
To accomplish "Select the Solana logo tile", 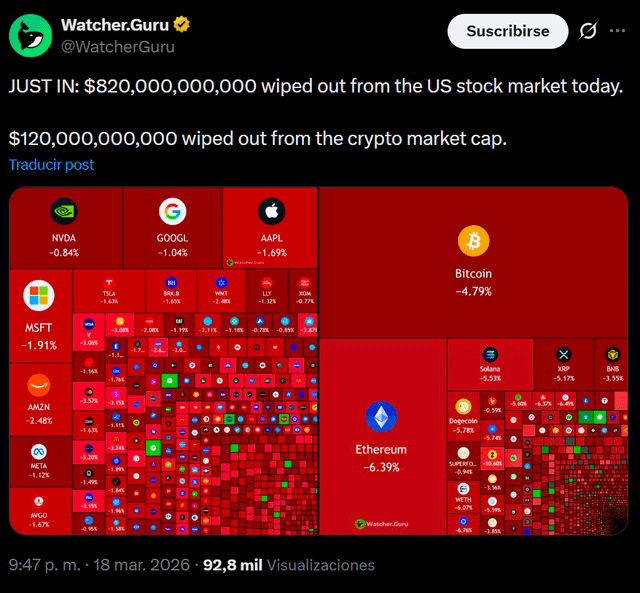I will 490,355.
